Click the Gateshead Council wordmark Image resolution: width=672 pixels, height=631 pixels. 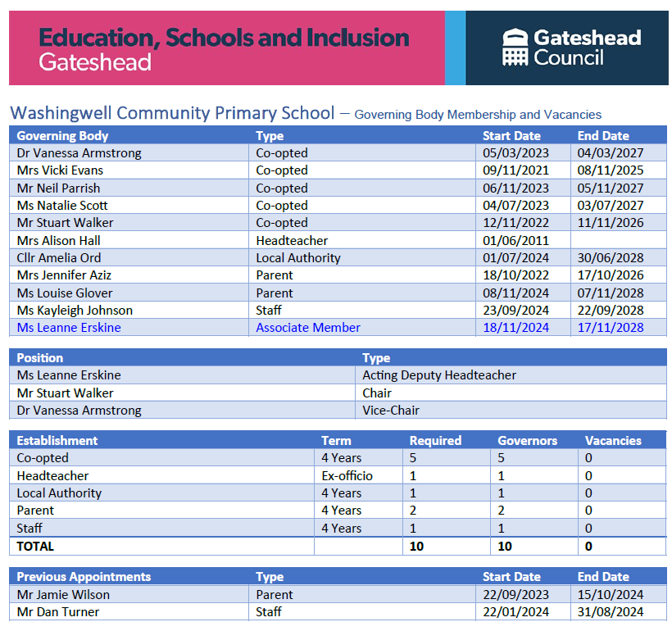[587, 48]
